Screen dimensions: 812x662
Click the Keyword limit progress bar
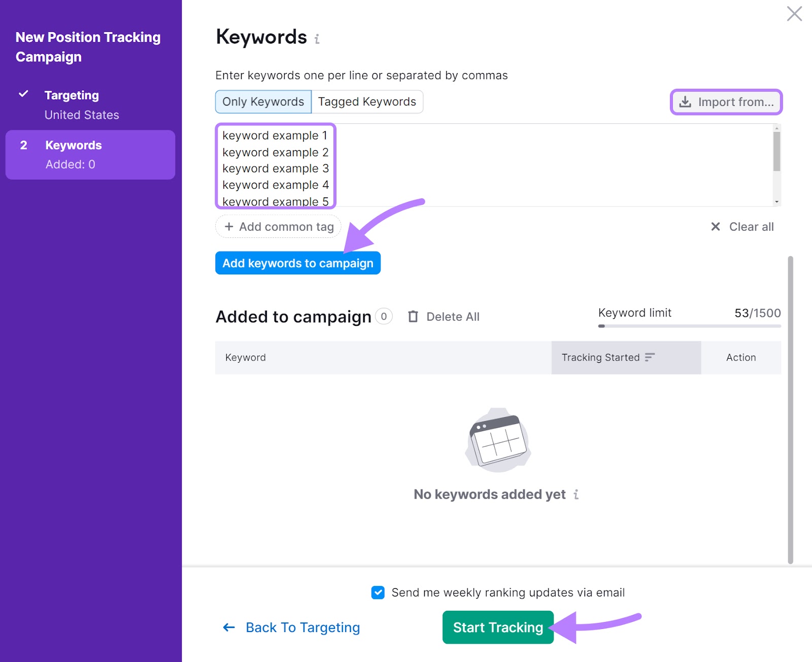click(x=689, y=326)
